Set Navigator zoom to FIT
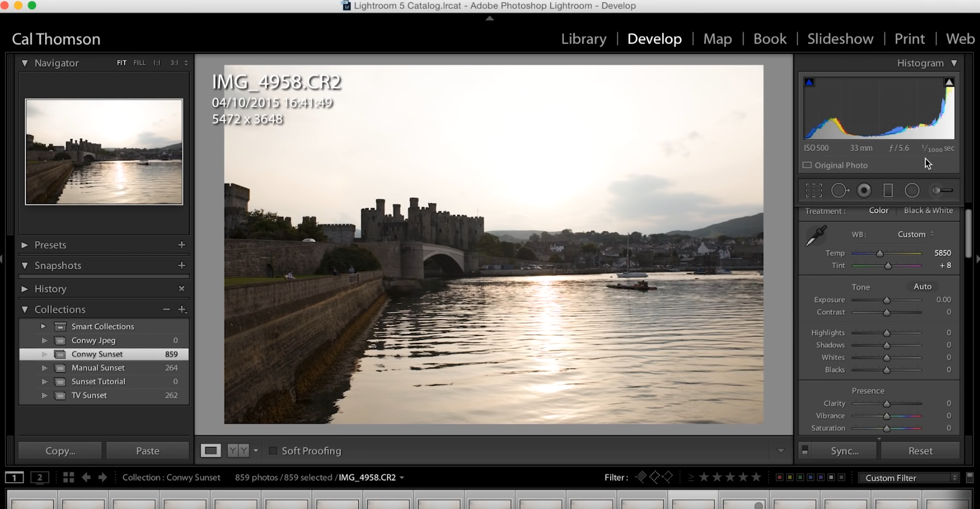The image size is (980, 509). [121, 63]
